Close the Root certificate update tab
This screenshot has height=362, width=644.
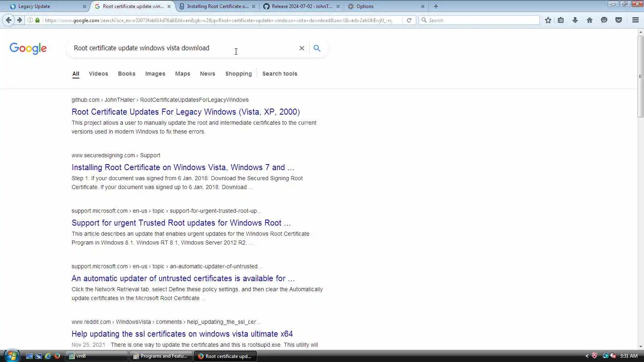pos(169,6)
